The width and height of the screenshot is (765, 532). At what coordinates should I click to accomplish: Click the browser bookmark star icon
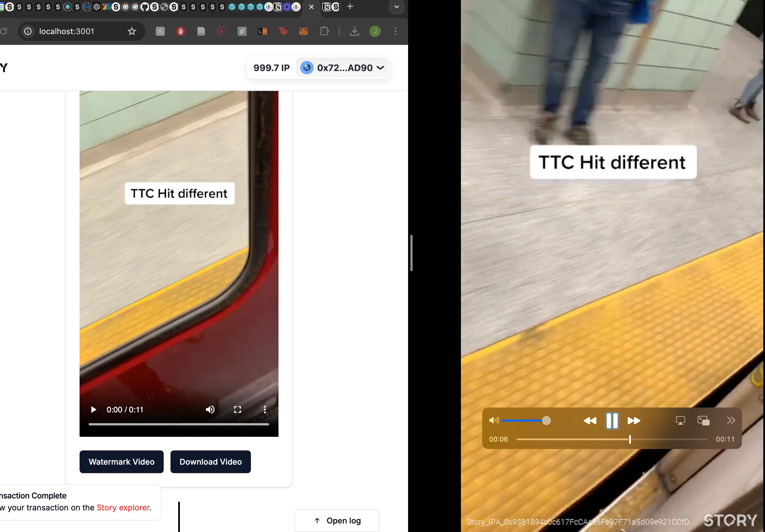131,31
